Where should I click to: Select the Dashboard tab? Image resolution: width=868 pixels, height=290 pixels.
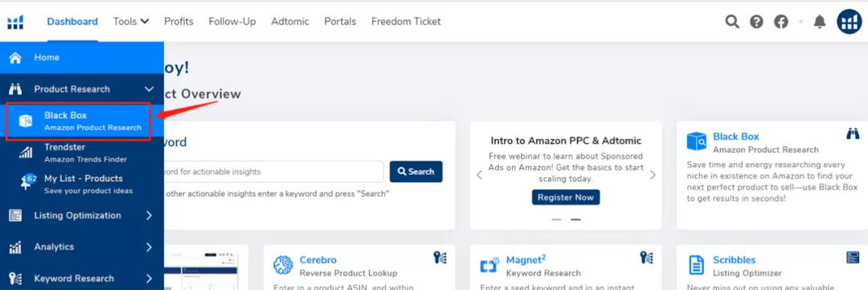(72, 22)
